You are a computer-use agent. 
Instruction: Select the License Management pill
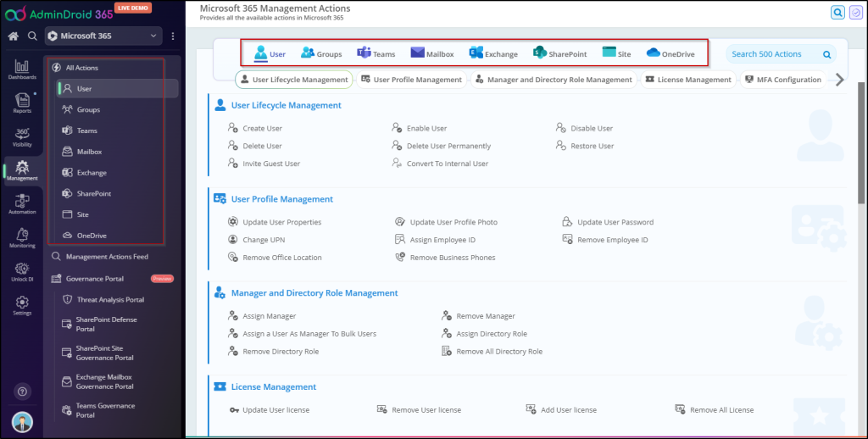[688, 80]
